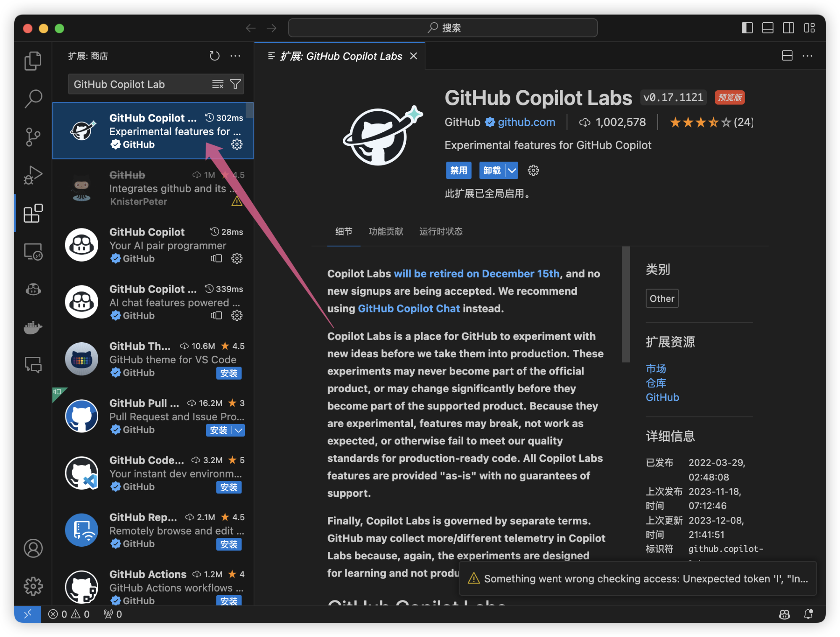The width and height of the screenshot is (840, 637).
Task: Open the Copilot status bar icon
Action: pyautogui.click(x=784, y=614)
